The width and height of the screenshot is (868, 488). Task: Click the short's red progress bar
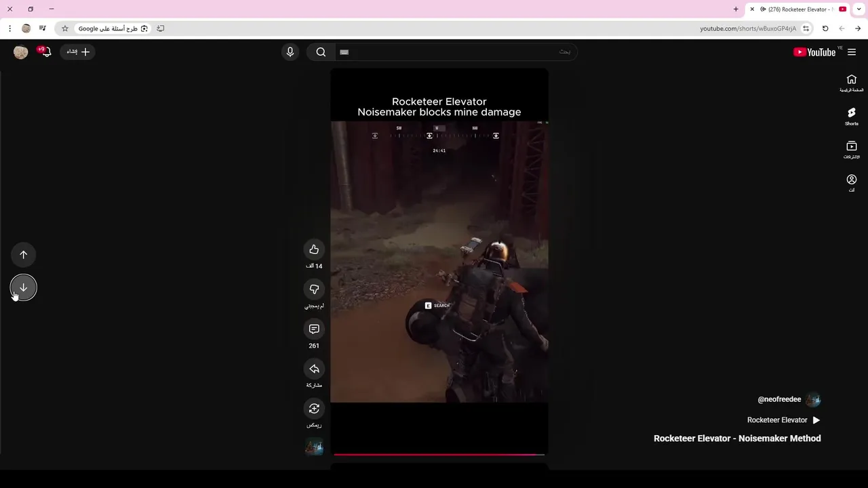pos(439,454)
